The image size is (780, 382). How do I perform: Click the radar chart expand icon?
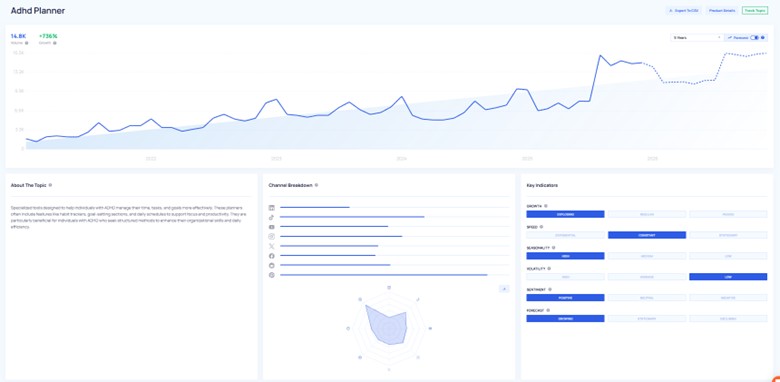point(503,288)
